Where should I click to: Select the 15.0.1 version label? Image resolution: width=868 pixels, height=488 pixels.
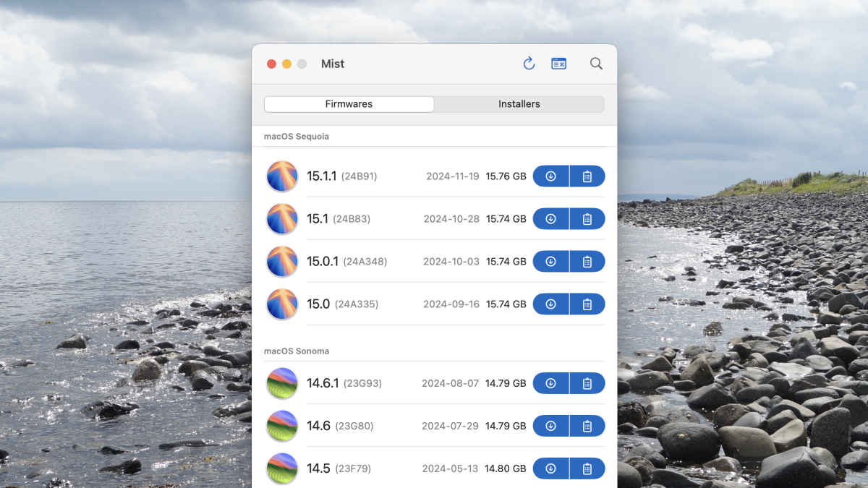(323, 262)
